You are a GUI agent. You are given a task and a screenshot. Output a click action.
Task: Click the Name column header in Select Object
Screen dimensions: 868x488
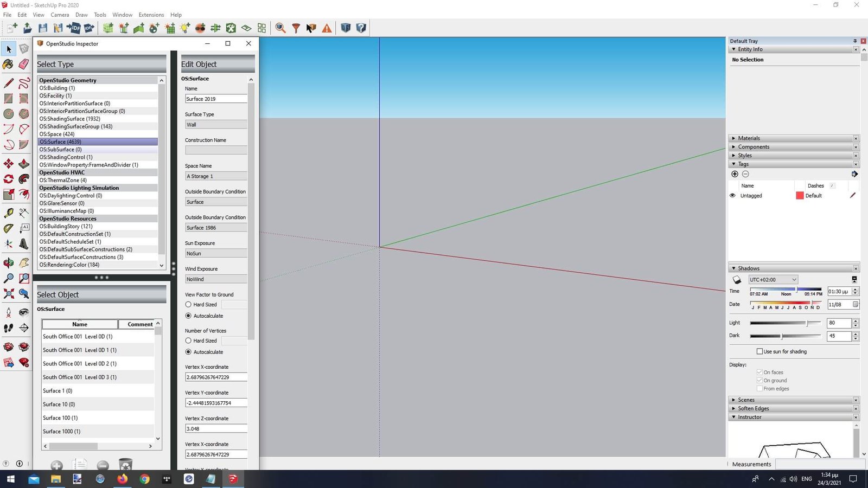(x=80, y=324)
